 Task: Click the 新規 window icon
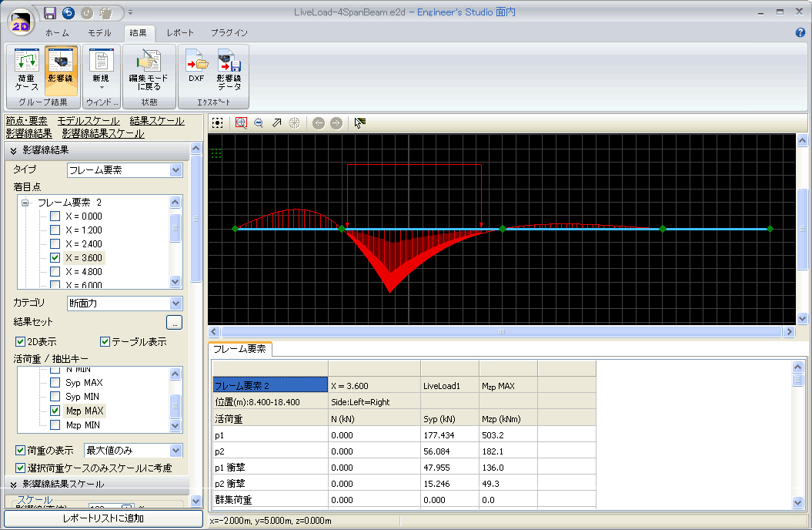[x=101, y=70]
